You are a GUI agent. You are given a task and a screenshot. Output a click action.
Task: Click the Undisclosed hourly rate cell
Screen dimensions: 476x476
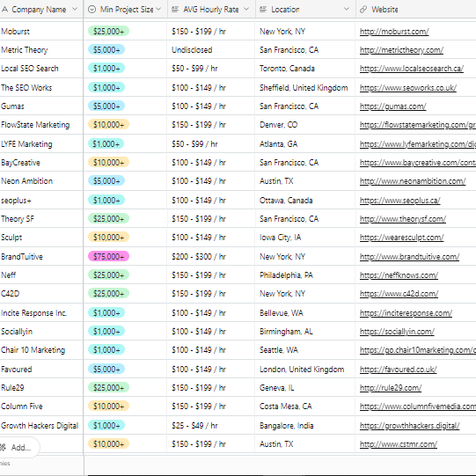tap(211, 50)
